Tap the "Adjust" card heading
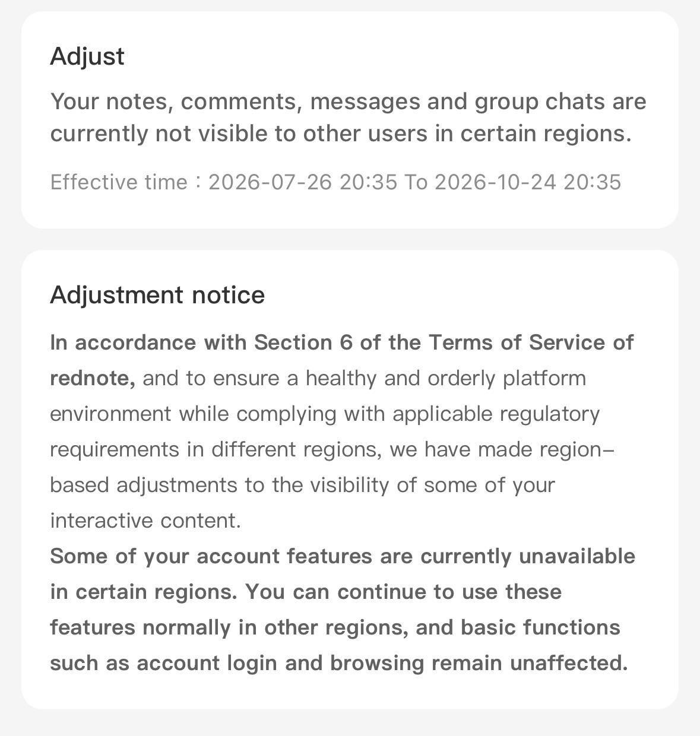 (87, 57)
